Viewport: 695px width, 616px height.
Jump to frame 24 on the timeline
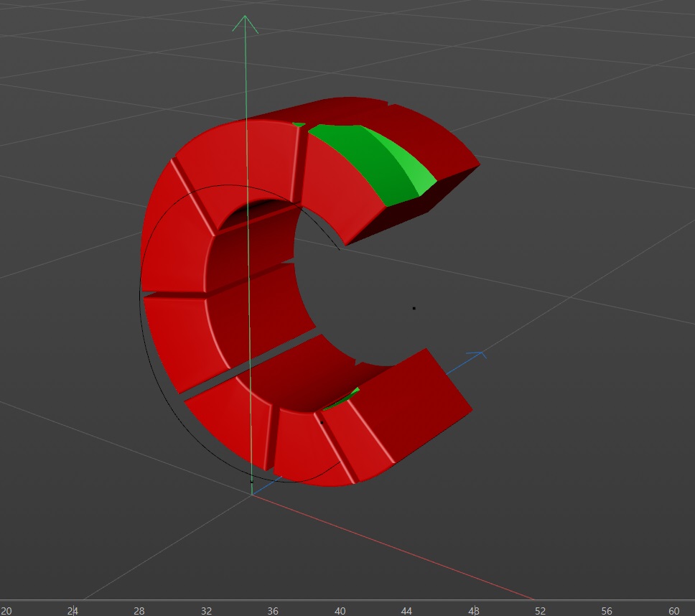point(73,610)
